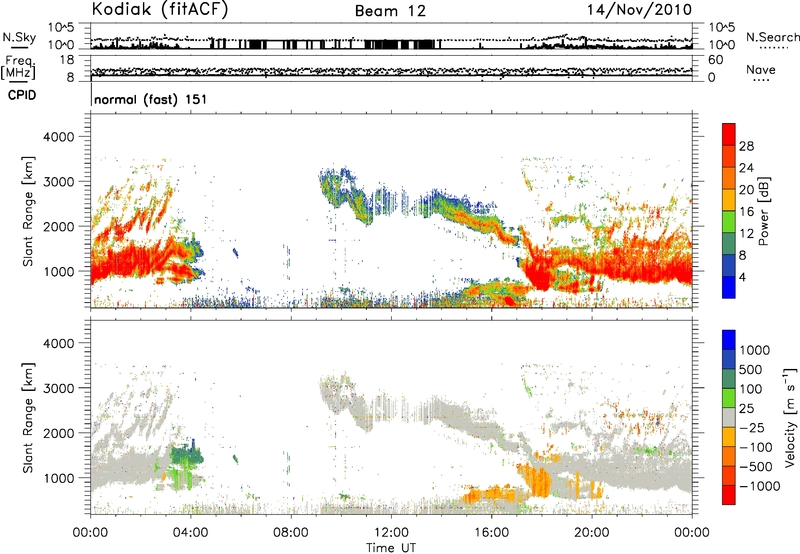Click the 'Slant Range [km]' label of the Power panel
The height and width of the screenshot is (554, 800).
[x=28, y=211]
